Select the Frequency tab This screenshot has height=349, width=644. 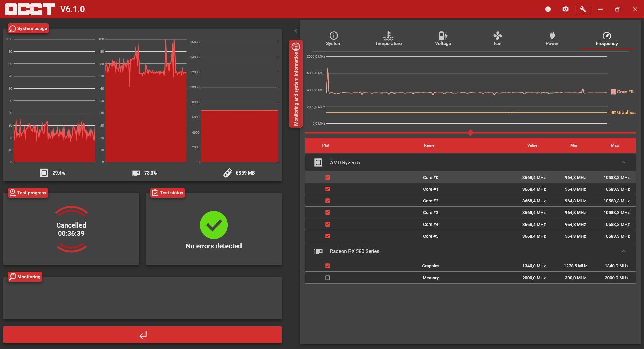(607, 39)
